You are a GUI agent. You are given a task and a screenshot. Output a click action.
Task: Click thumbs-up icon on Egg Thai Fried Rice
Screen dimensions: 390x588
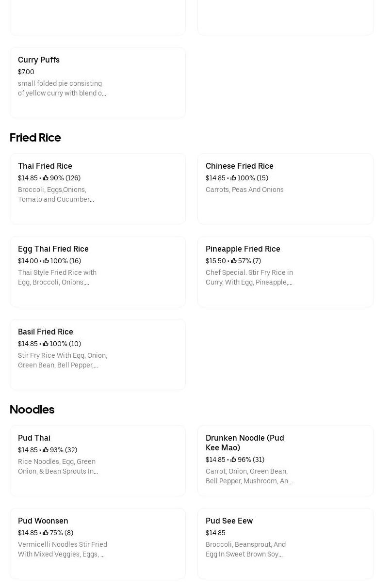(46, 261)
